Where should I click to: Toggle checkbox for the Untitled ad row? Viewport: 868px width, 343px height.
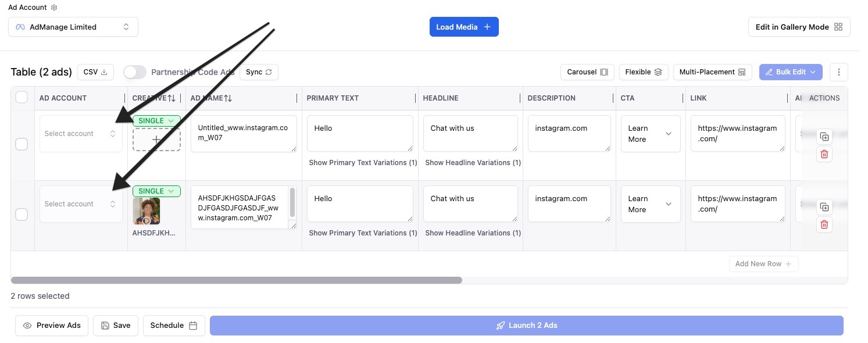(22, 144)
